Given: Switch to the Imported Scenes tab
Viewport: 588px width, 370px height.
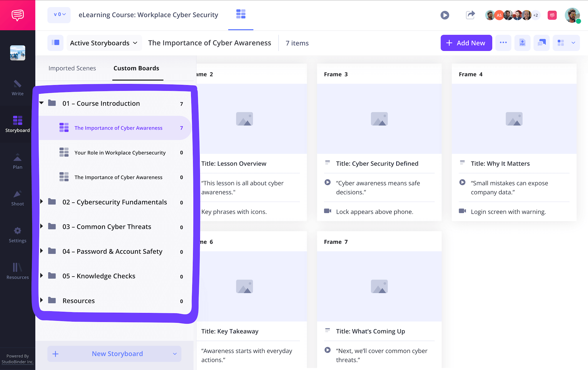Looking at the screenshot, I should click(72, 68).
